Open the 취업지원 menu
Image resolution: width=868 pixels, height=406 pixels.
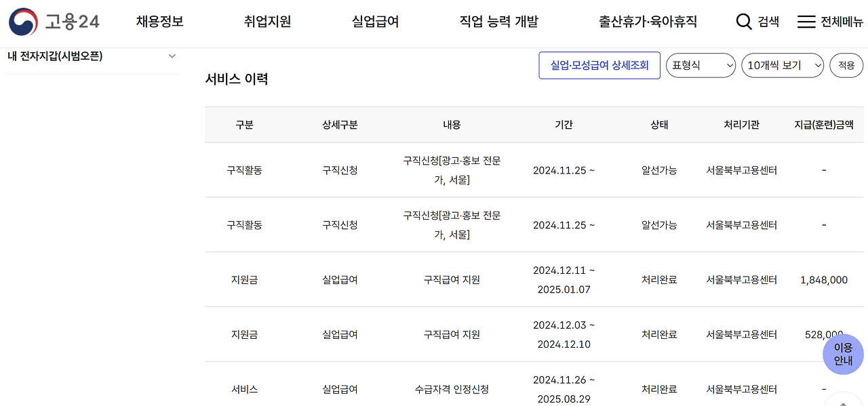point(268,21)
